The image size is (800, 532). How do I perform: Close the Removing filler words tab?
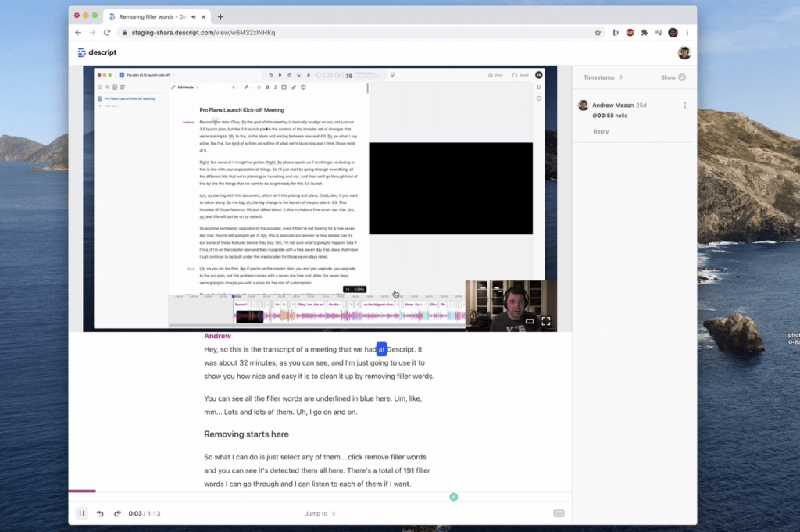tap(204, 17)
